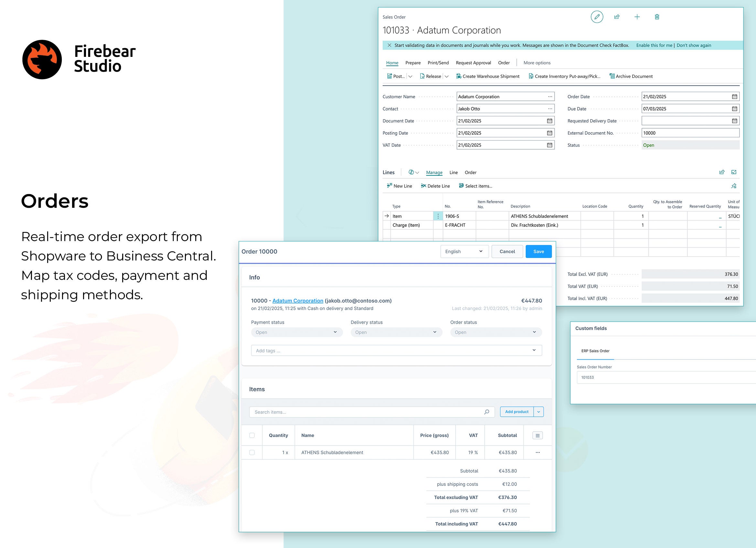Open the Order tab in top ribbon
Image resolution: width=756 pixels, height=548 pixels.
pos(504,63)
